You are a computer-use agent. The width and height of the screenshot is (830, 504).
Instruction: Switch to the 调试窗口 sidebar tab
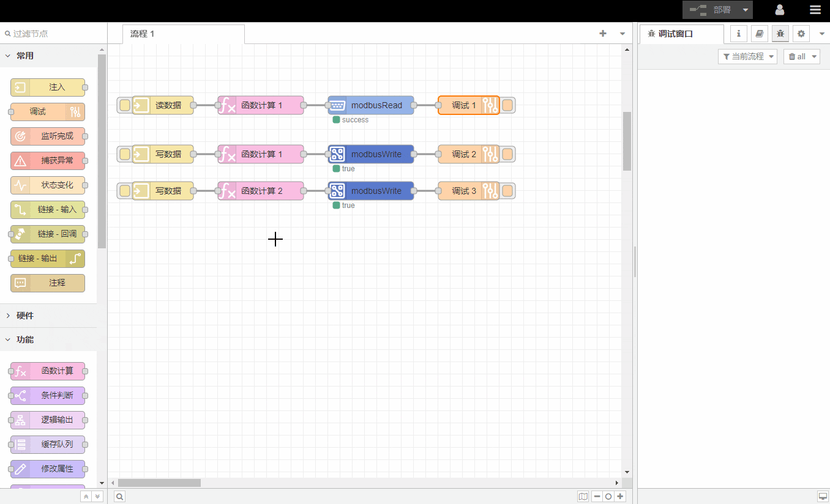675,34
